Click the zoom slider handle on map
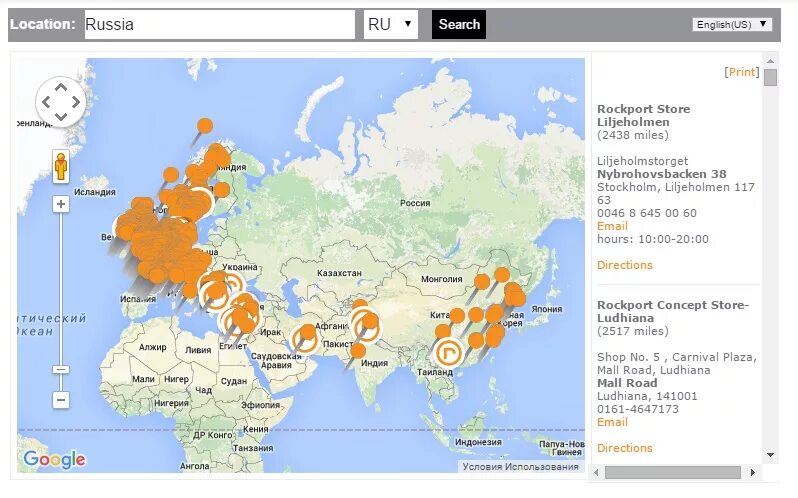Viewport: 798px width, 498px height. [x=61, y=369]
